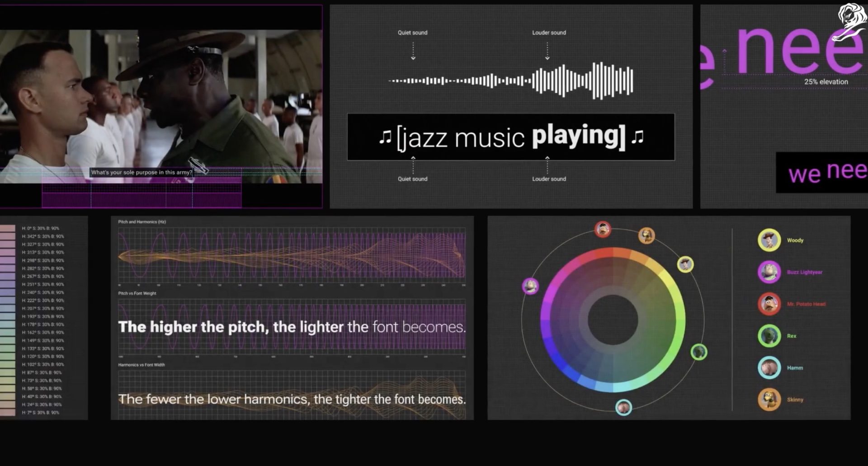Click the 'Louder sound' label below the caption
Viewport: 868px width, 466px height.
549,179
